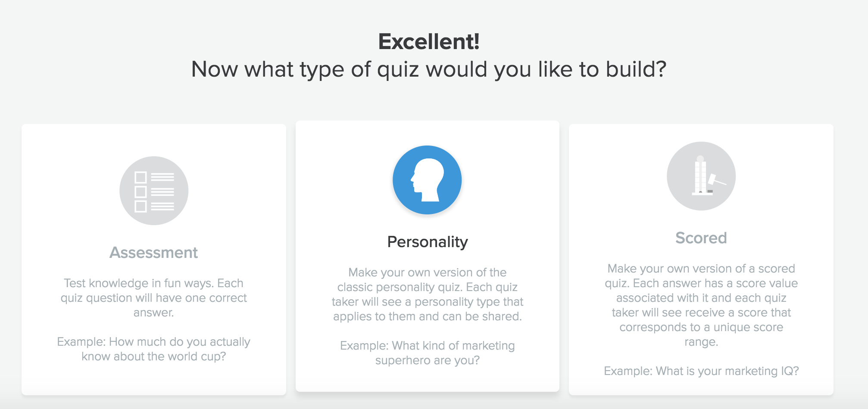The width and height of the screenshot is (868, 409).
Task: Select the Personality title label
Action: coord(428,242)
